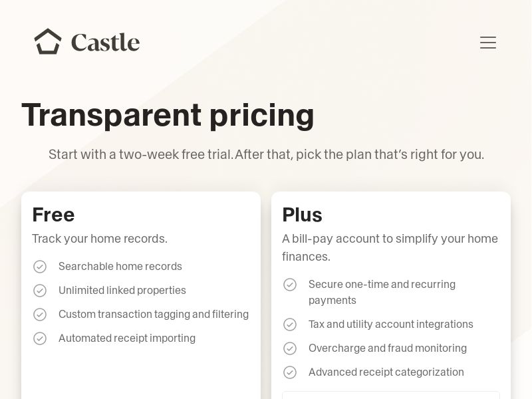Viewport: 532px width, 399px height.
Task: Open the hamburger navigation menu
Action: pos(488,43)
